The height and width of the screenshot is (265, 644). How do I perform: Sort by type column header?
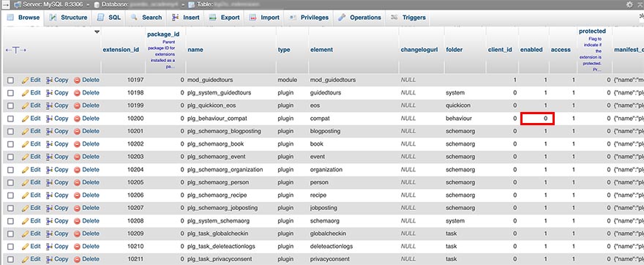coord(284,50)
